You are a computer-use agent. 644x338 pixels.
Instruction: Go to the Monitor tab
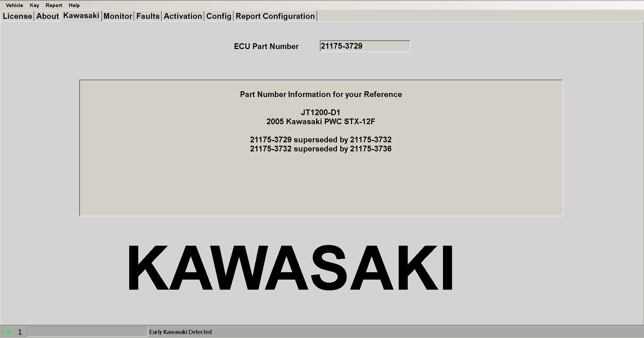tap(118, 16)
